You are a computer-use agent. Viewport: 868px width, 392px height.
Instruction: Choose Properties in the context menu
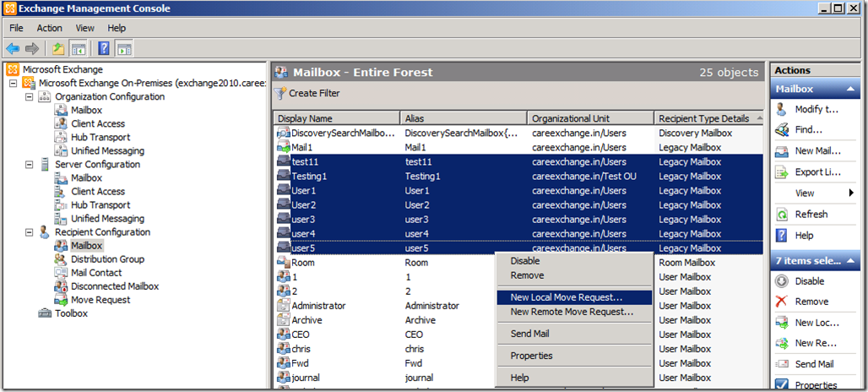tap(574, 356)
